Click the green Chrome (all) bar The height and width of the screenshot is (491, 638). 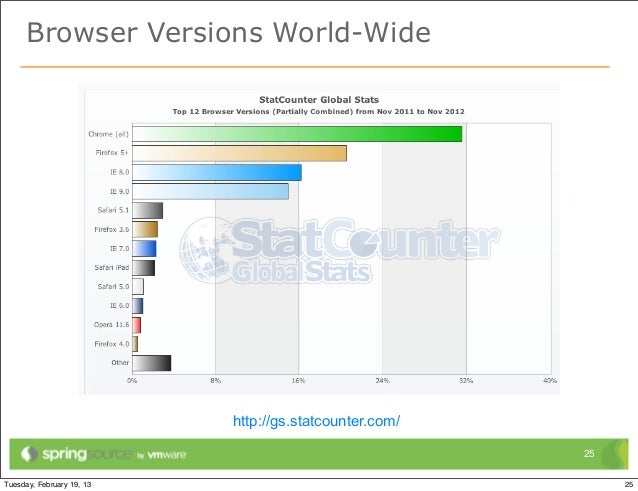coord(297,134)
